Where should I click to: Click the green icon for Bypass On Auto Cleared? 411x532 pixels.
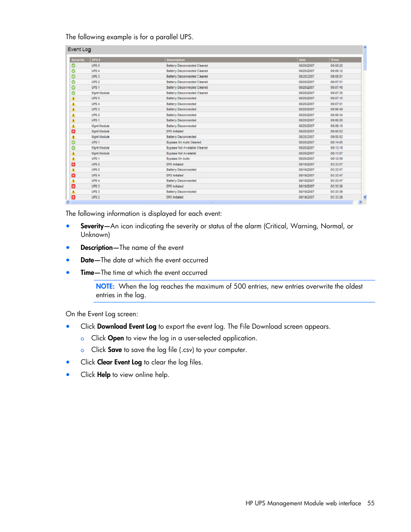click(73, 142)
